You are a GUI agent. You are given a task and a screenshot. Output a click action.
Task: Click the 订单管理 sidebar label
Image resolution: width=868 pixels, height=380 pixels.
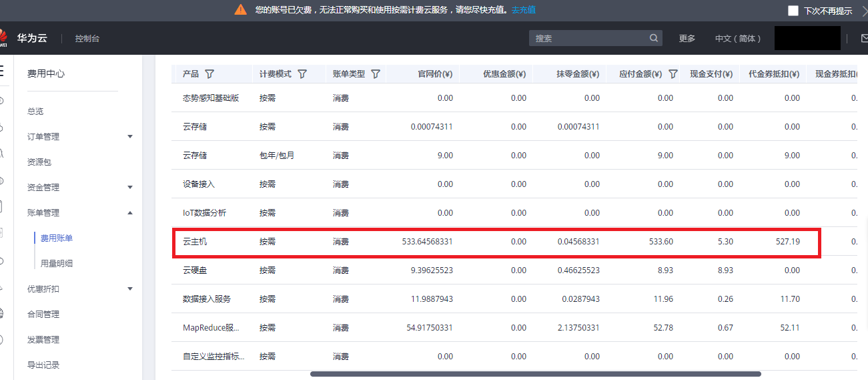[x=43, y=137]
